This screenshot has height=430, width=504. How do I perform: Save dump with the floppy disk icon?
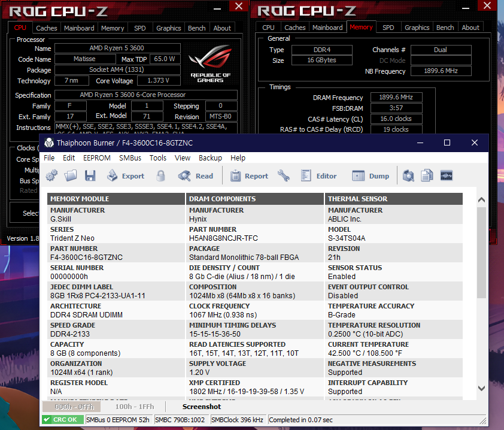(x=90, y=175)
